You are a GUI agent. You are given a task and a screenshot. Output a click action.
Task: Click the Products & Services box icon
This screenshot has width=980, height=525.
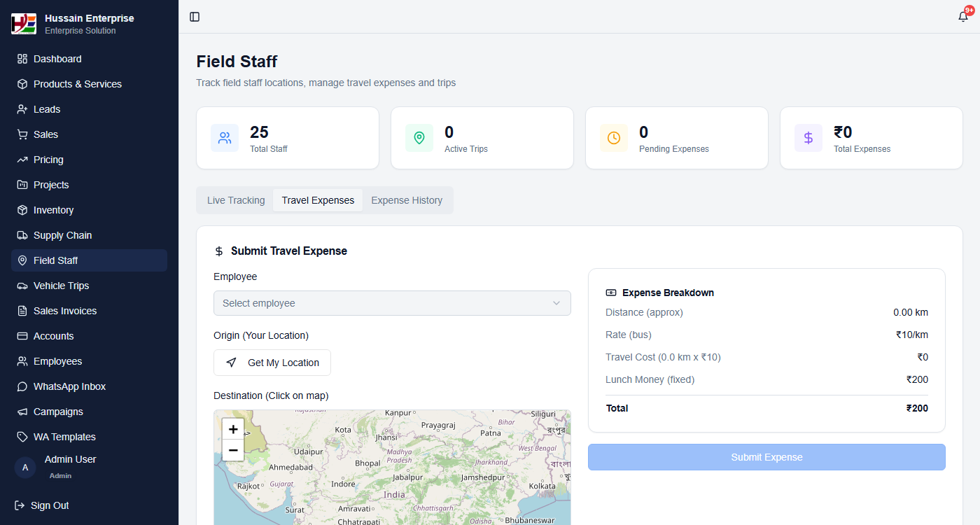tap(22, 84)
